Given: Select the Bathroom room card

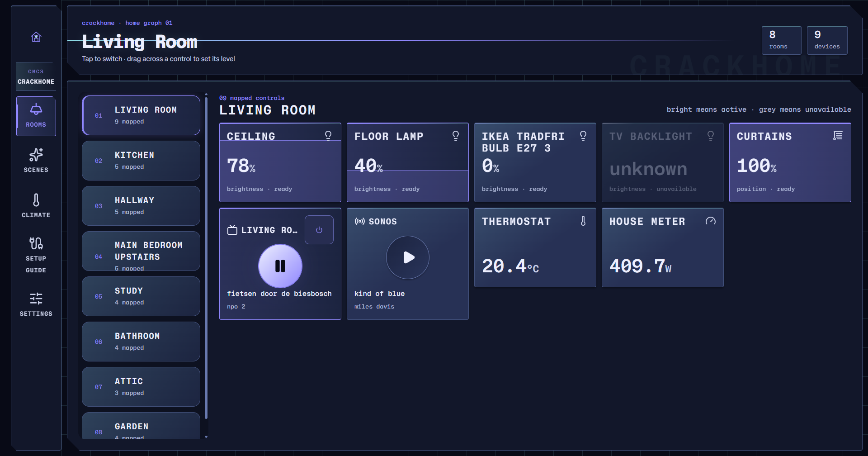Looking at the screenshot, I should pyautogui.click(x=141, y=342).
